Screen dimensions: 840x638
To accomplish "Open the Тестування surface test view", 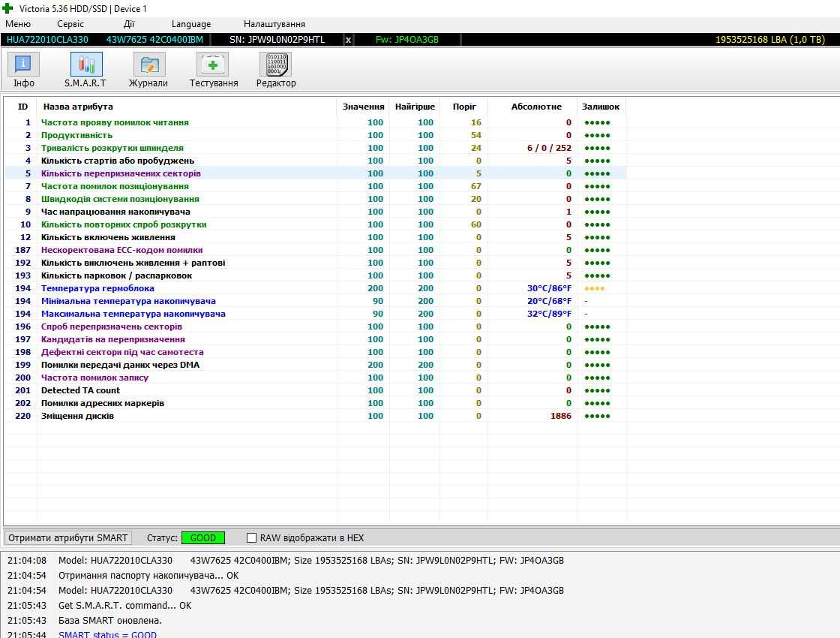I will click(213, 70).
